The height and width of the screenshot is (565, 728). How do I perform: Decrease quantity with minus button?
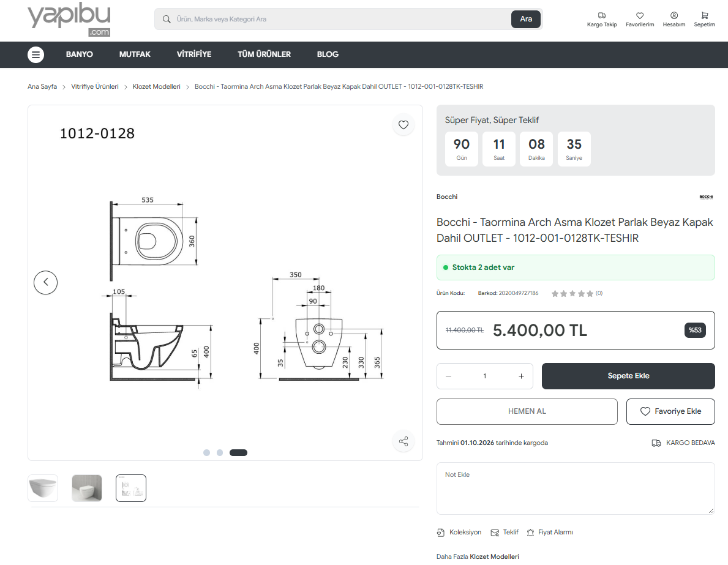click(x=449, y=376)
